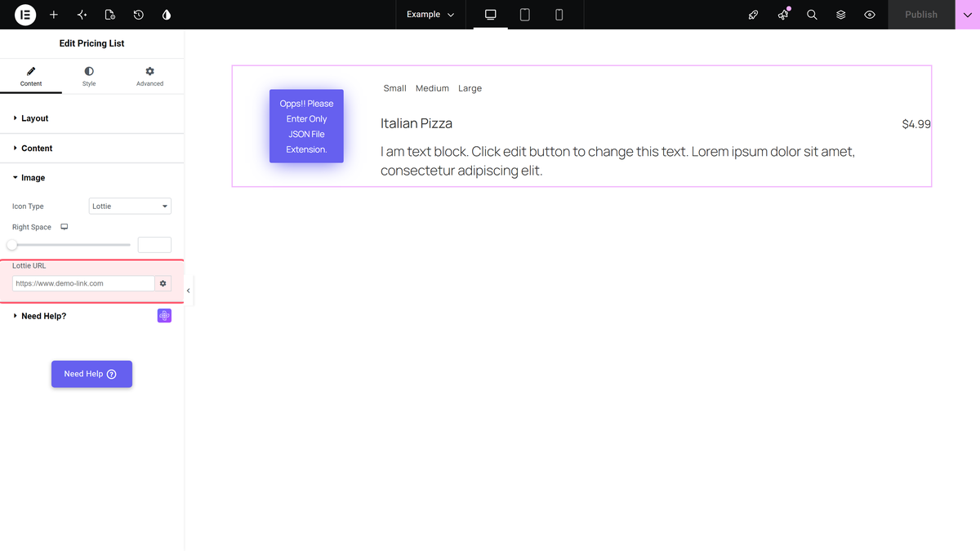Click the purple plugin icon beside Need Help?

[x=164, y=316]
